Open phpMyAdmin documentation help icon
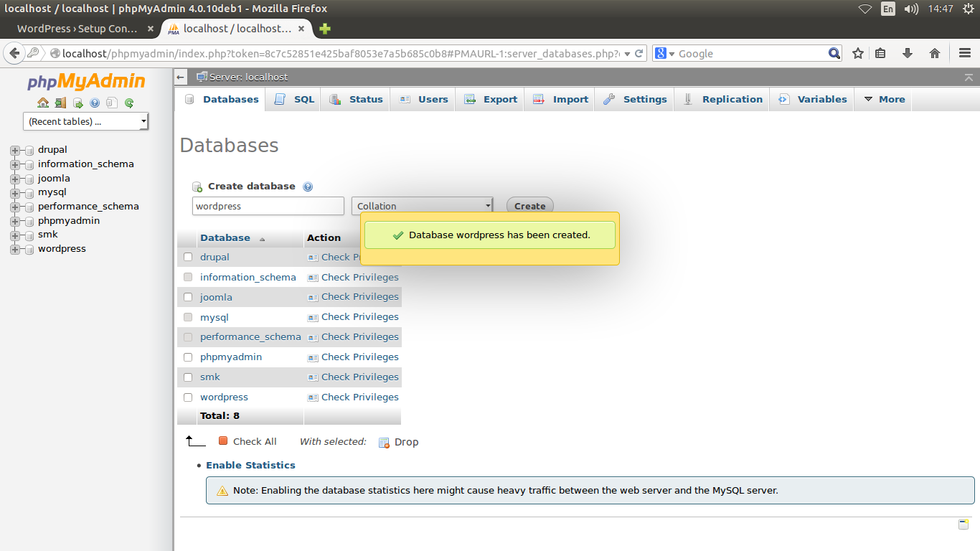This screenshot has height=551, width=980. click(95, 103)
